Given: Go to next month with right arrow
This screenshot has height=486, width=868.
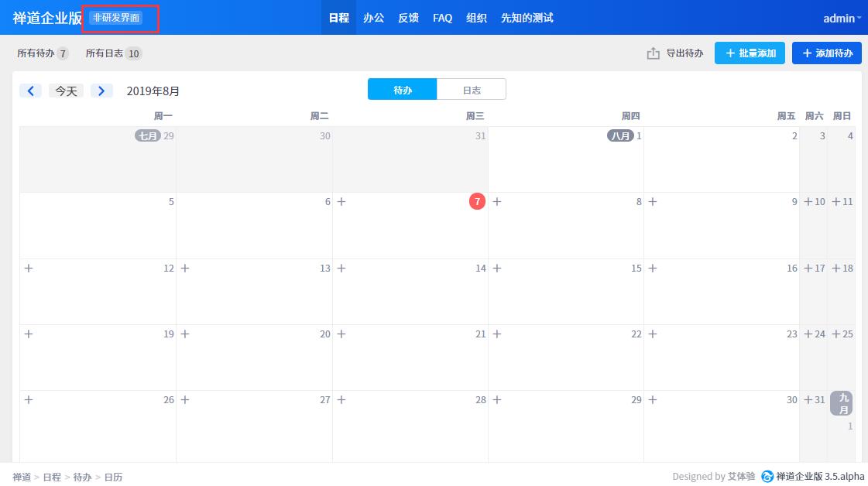Looking at the screenshot, I should (101, 91).
